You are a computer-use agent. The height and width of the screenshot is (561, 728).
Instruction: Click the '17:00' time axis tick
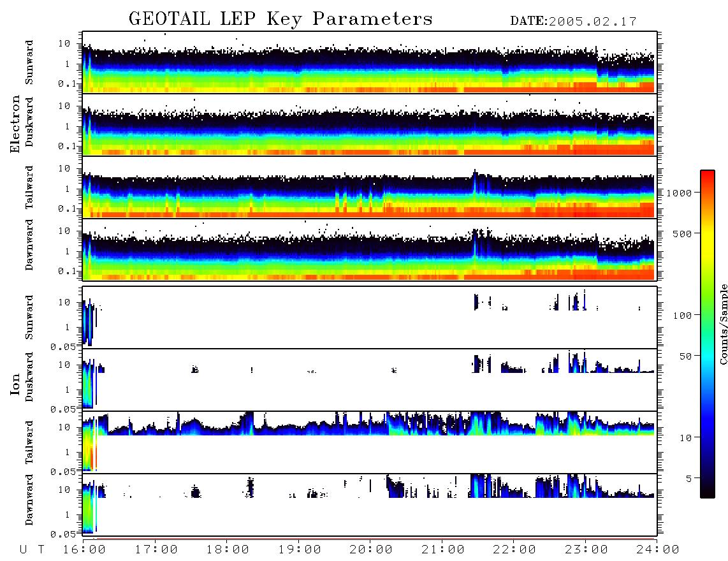(x=156, y=550)
